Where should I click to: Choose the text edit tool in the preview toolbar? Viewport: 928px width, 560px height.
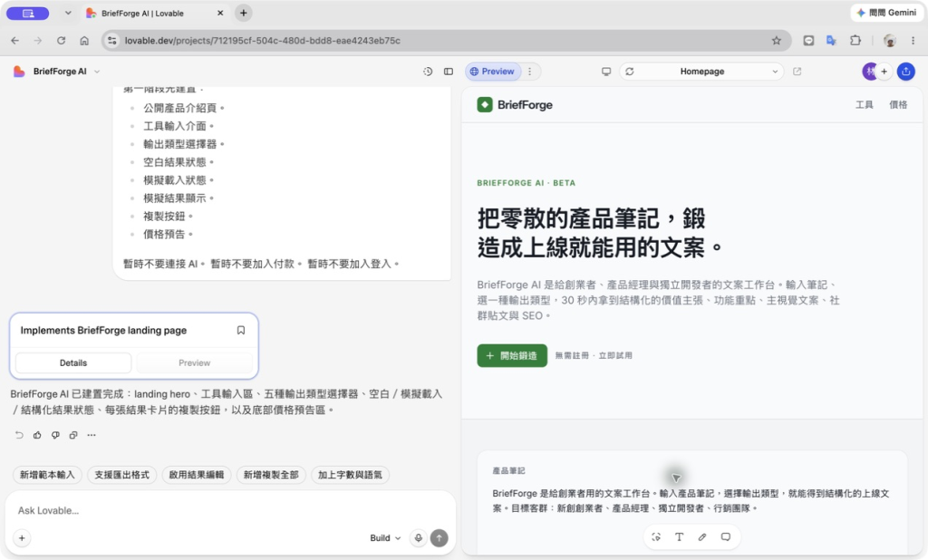679,537
